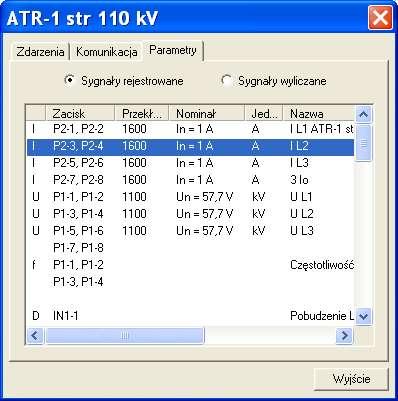Viewport: 398px width, 401px height.
Task: Click the I L1 ATR-1 st name cell
Action: pyautogui.click(x=322, y=129)
